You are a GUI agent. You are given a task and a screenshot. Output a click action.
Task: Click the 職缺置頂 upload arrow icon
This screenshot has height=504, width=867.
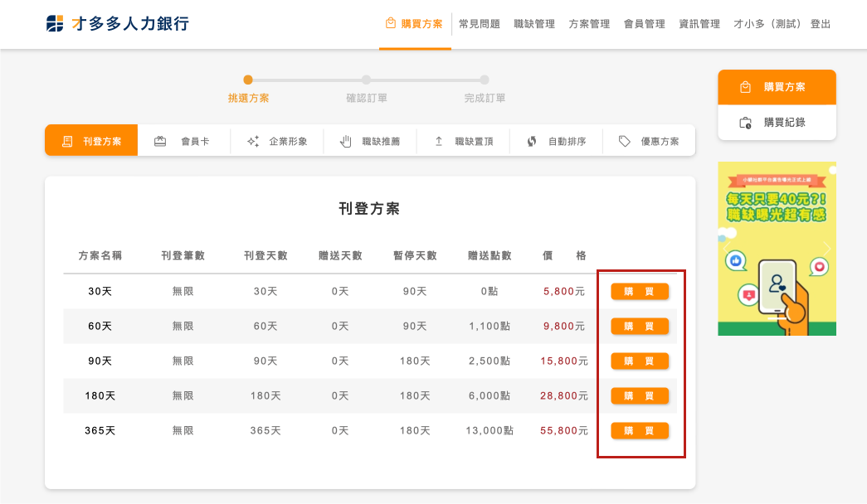439,141
